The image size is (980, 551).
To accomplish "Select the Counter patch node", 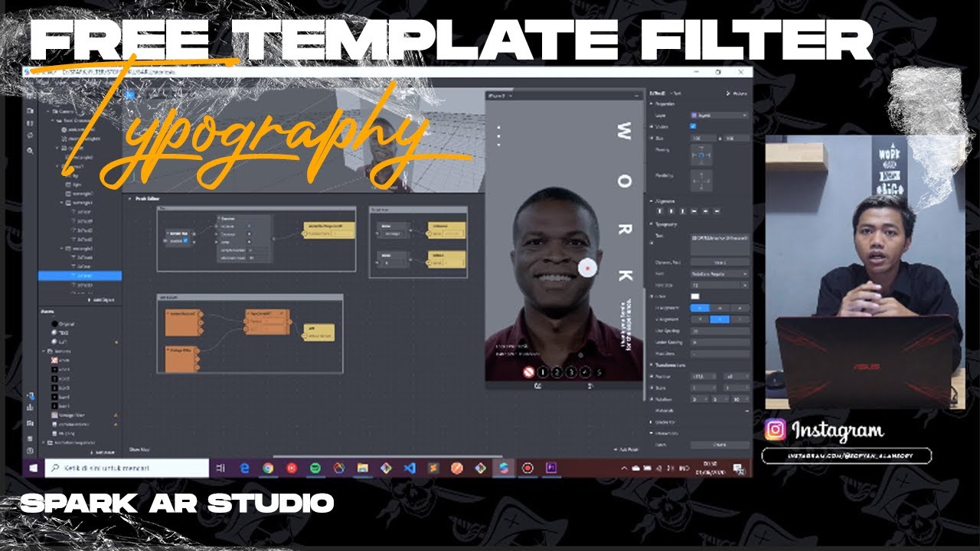I will coord(244,238).
